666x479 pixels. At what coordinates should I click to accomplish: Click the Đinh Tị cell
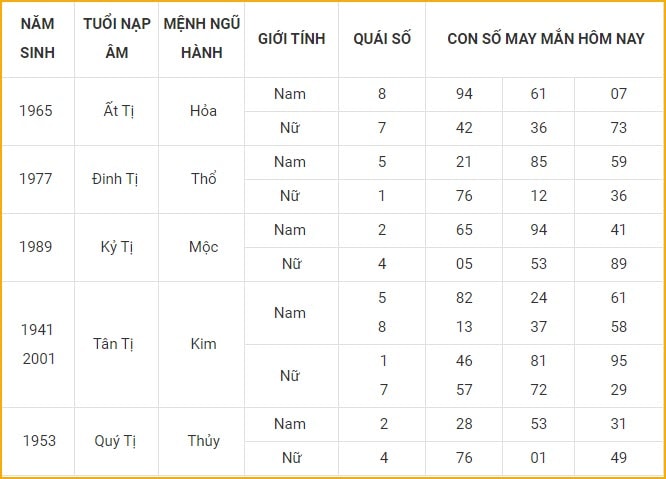pos(117,179)
